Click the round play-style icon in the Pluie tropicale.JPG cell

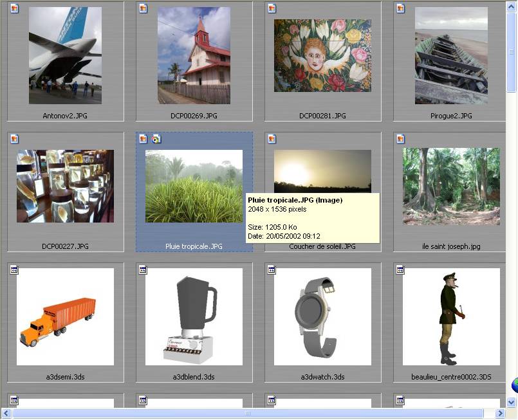[156, 139]
